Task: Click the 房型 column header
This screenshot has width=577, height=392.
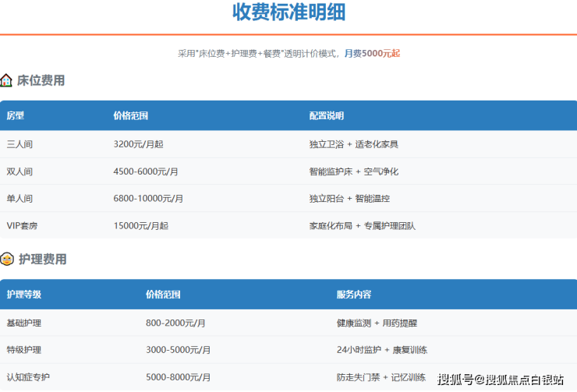Action: 16,115
